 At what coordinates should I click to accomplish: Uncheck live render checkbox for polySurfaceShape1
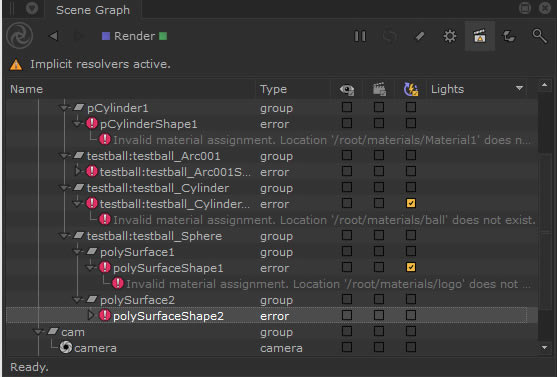click(x=411, y=267)
